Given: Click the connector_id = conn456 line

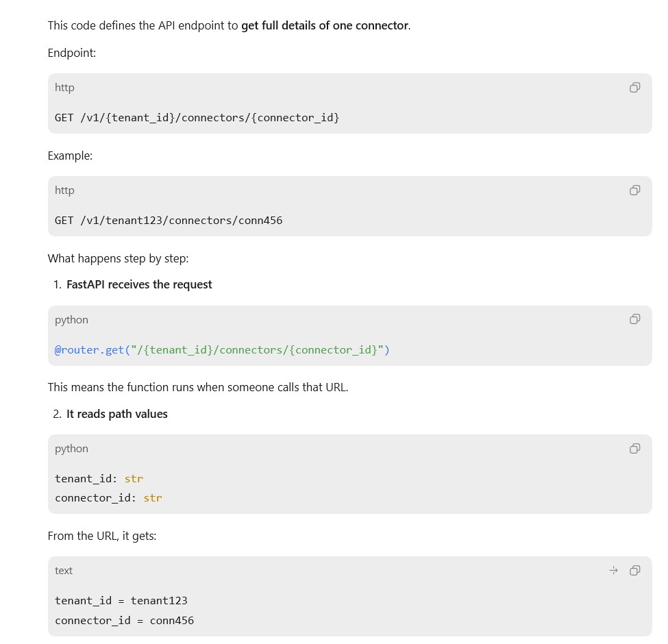Looking at the screenshot, I should pos(124,621).
